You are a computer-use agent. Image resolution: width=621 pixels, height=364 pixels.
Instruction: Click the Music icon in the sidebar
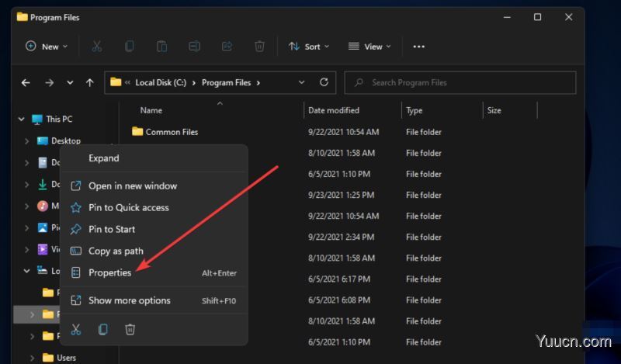[x=43, y=206]
